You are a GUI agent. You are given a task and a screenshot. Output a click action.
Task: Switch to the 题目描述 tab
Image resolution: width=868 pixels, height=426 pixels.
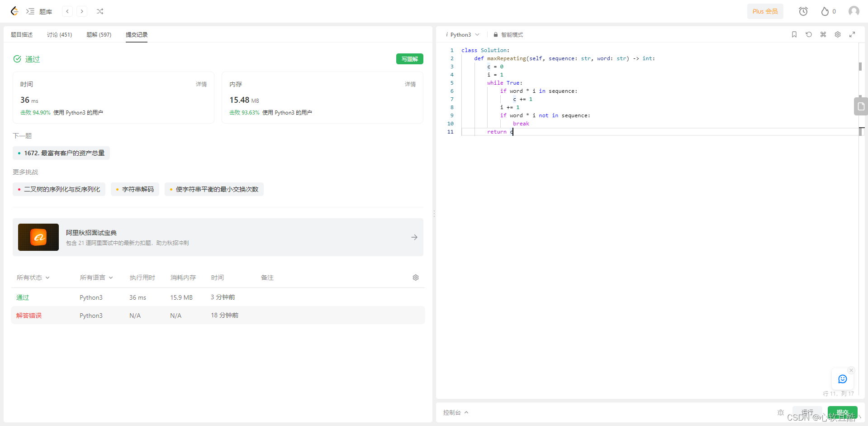(22, 34)
